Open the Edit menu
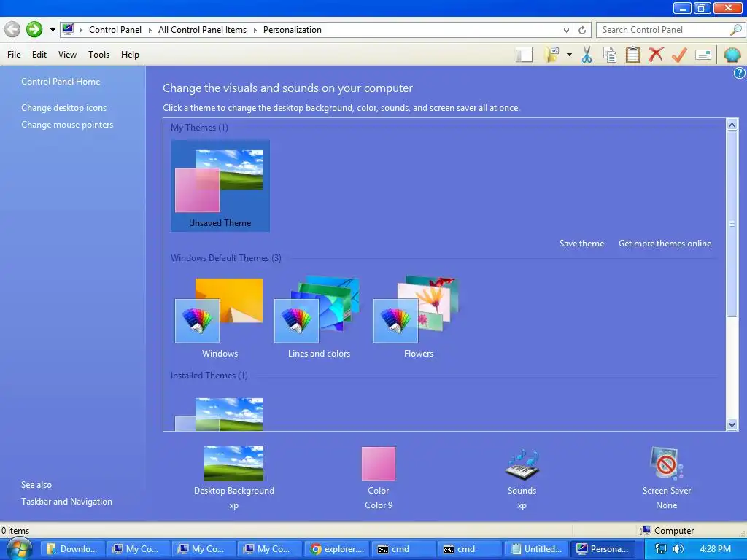Viewport: 747px width, 560px height. pyautogui.click(x=39, y=55)
